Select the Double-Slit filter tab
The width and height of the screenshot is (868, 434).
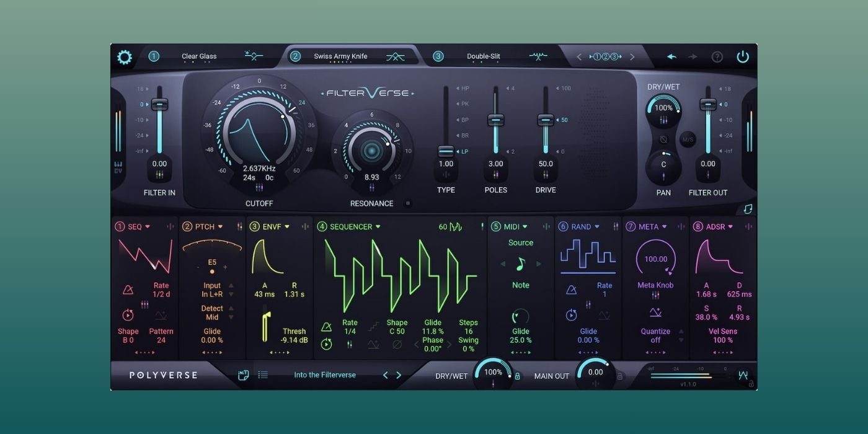(484, 56)
